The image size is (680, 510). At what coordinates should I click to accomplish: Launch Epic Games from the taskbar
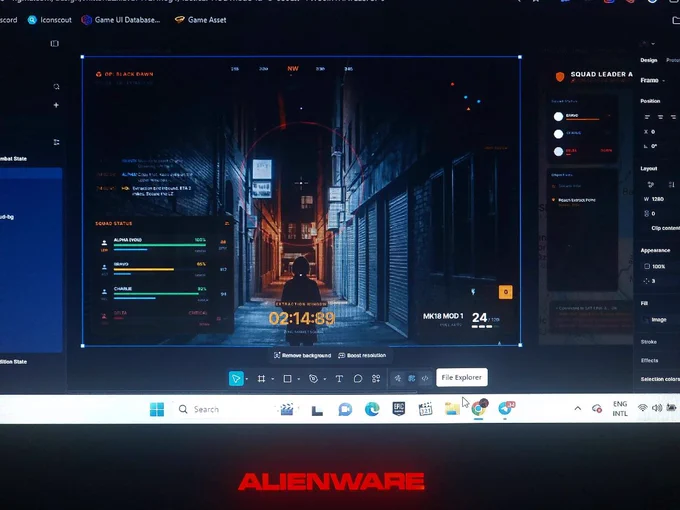pos(399,409)
